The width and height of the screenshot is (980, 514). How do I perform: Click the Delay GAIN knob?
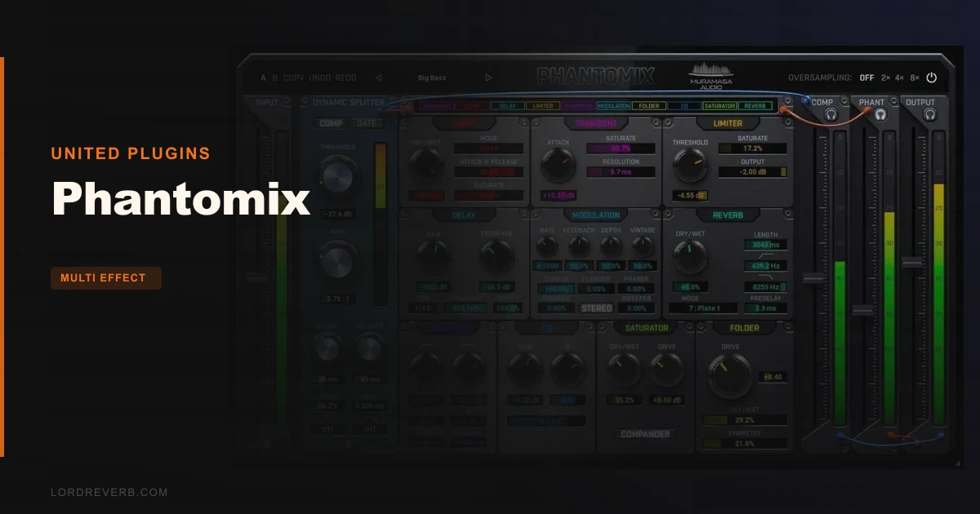click(x=434, y=257)
